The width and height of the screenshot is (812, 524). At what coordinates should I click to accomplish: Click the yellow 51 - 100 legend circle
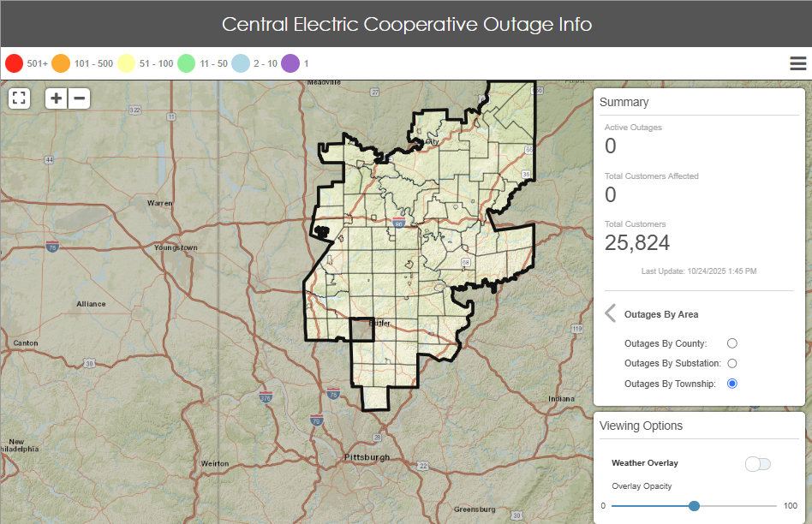pyautogui.click(x=126, y=63)
